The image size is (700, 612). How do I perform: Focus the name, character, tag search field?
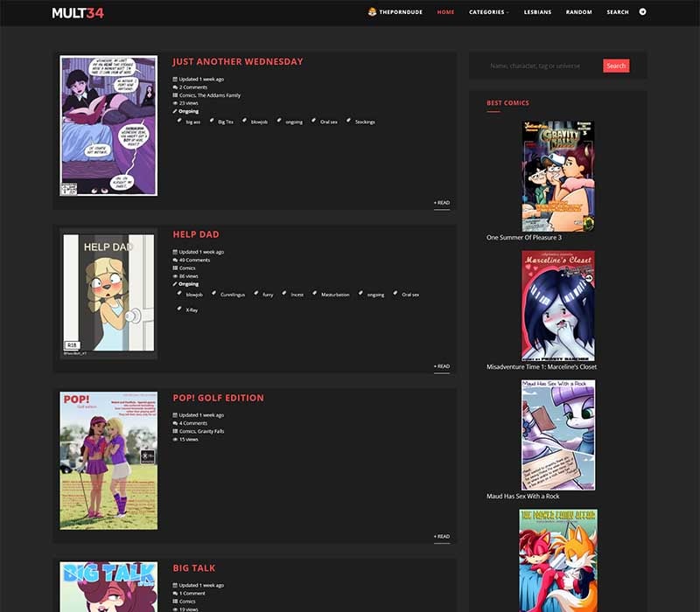click(542, 66)
